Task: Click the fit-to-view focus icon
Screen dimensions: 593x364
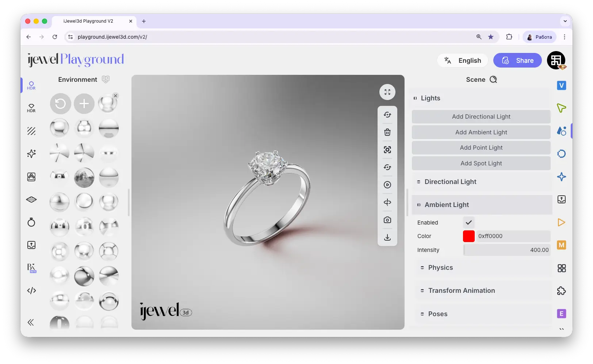Action: [387, 150]
